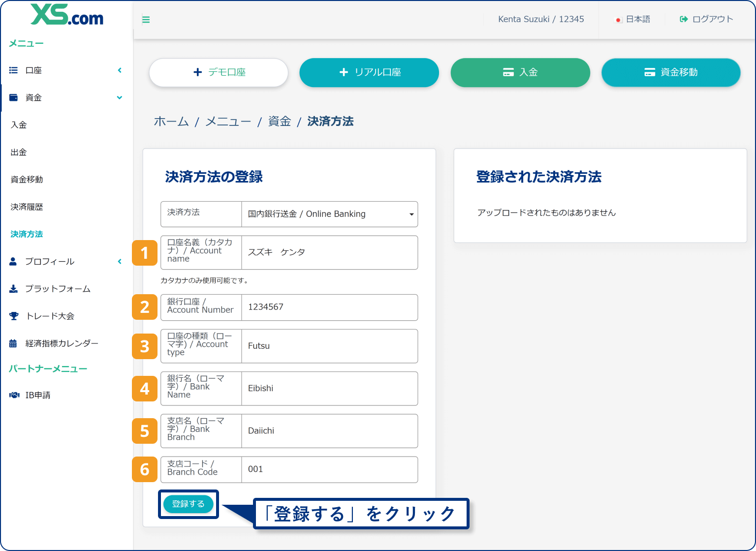
Task: Select 決済方法 in the sidebar
Action: (27, 234)
